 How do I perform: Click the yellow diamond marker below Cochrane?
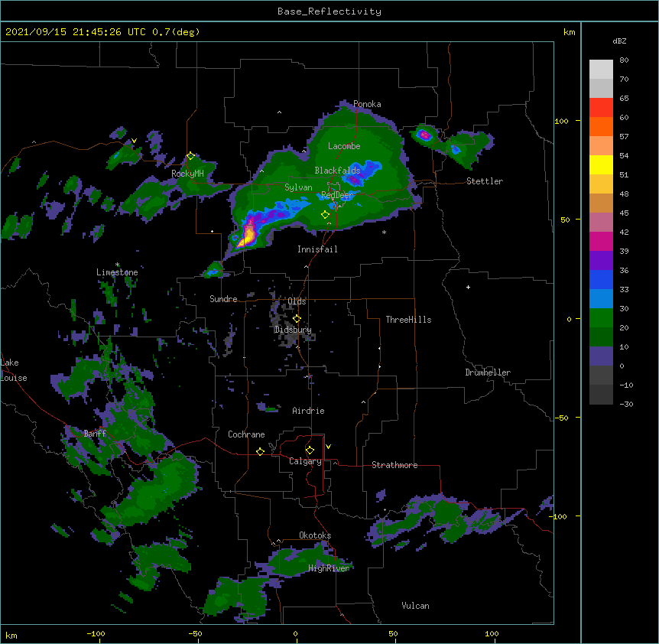click(260, 451)
